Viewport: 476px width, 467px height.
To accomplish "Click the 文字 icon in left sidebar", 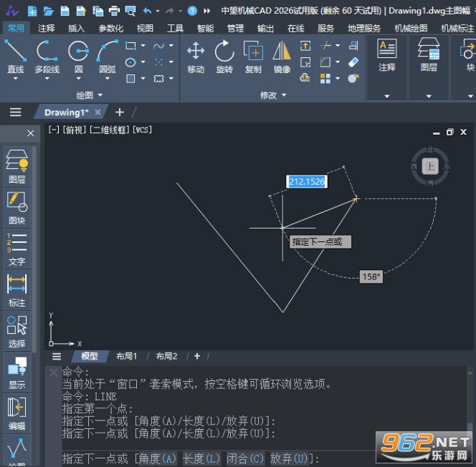I will (17, 249).
